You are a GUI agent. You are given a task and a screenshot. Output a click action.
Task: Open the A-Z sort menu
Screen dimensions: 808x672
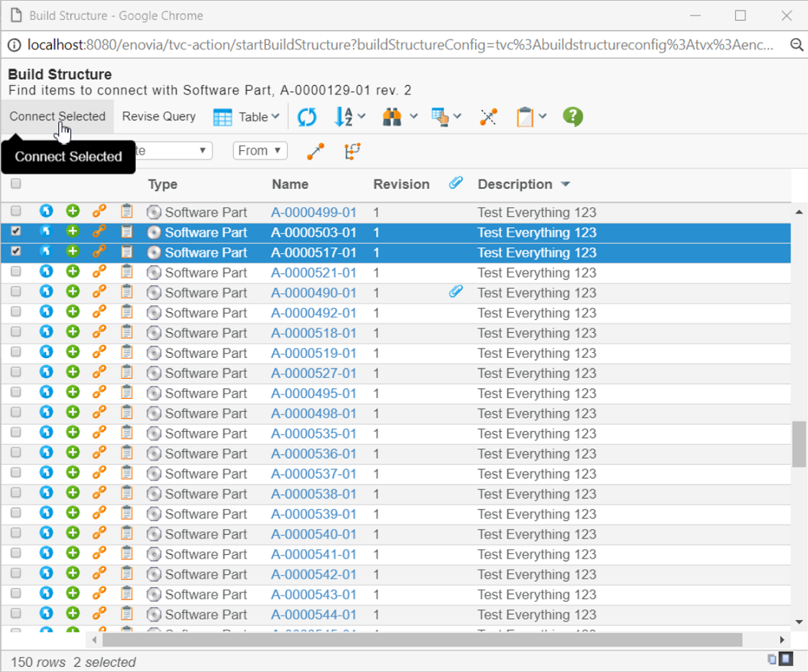tap(350, 116)
